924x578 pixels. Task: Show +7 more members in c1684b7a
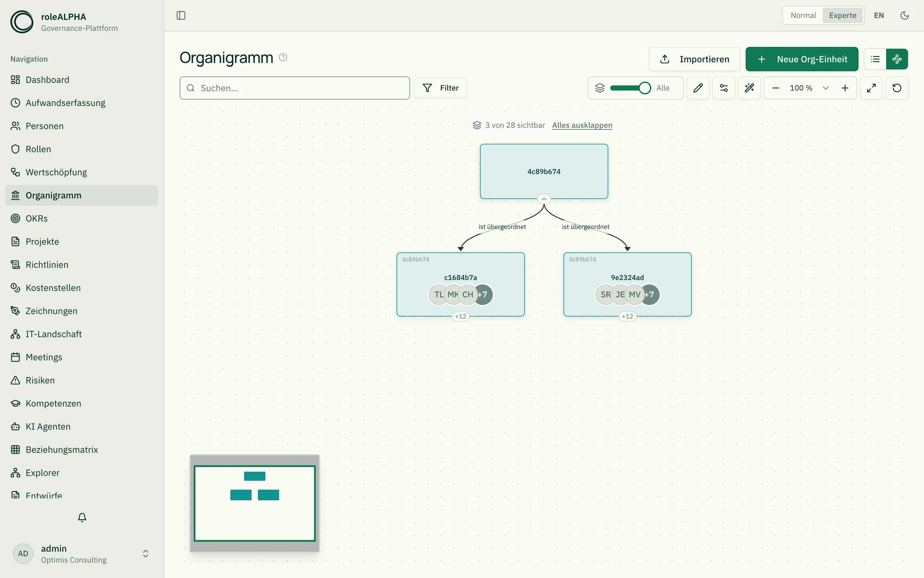pos(484,295)
